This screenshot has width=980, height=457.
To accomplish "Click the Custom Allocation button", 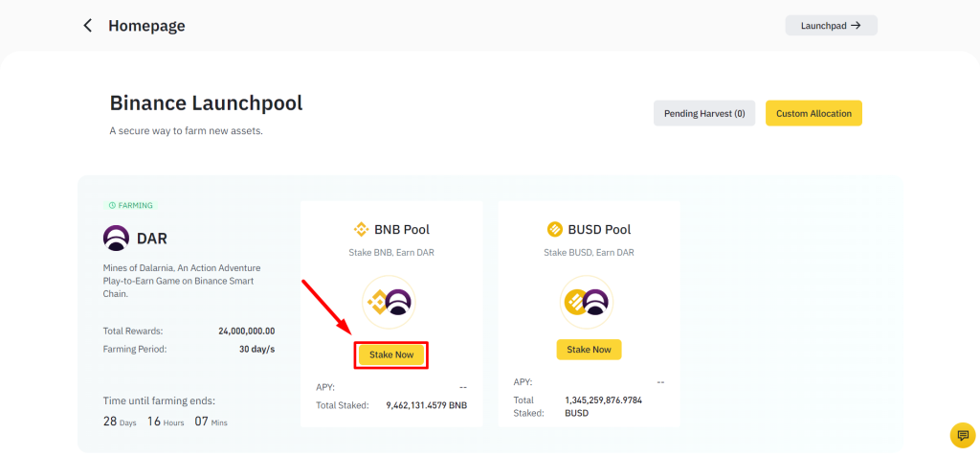I will (x=813, y=113).
